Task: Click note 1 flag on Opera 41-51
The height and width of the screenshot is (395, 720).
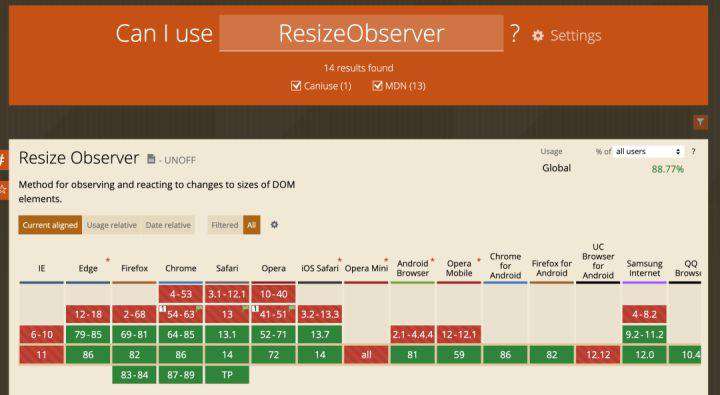Action: [255, 309]
